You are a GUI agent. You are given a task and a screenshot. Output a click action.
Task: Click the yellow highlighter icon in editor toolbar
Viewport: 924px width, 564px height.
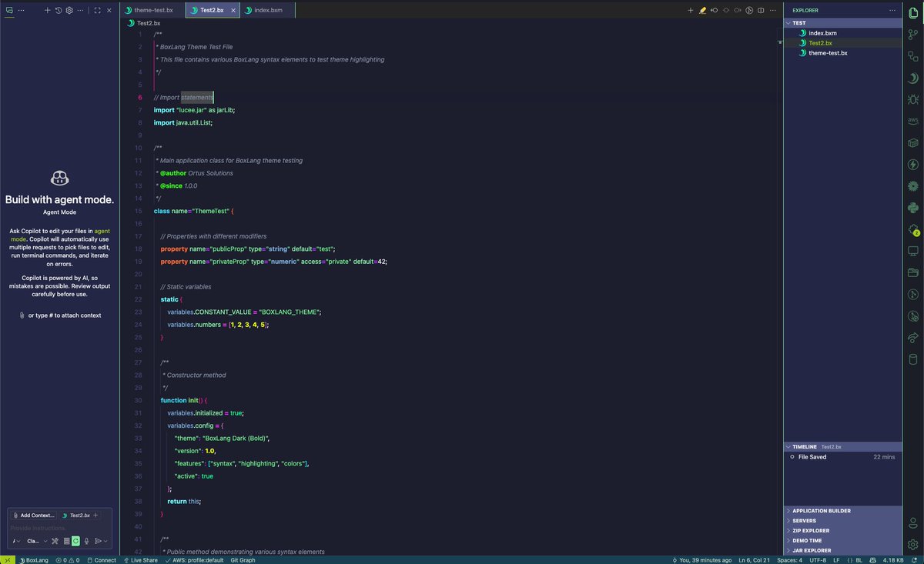702,11
